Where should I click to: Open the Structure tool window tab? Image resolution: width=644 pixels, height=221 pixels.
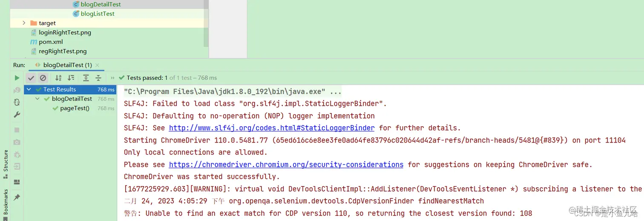pyautogui.click(x=6, y=163)
